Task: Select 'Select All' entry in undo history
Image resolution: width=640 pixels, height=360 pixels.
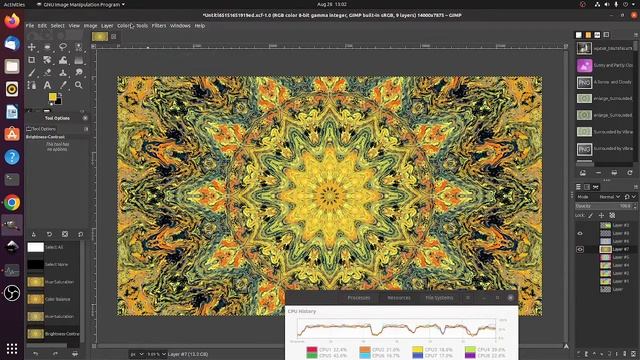Action: pyautogui.click(x=53, y=247)
